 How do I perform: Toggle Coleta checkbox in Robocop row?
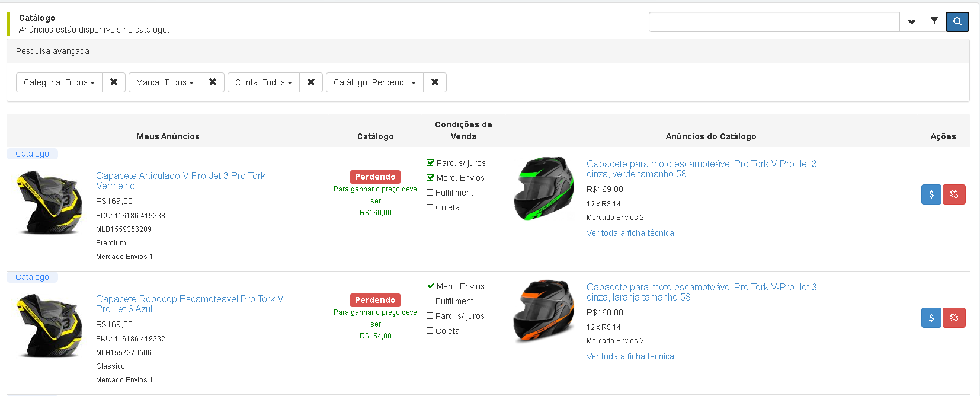[430, 331]
